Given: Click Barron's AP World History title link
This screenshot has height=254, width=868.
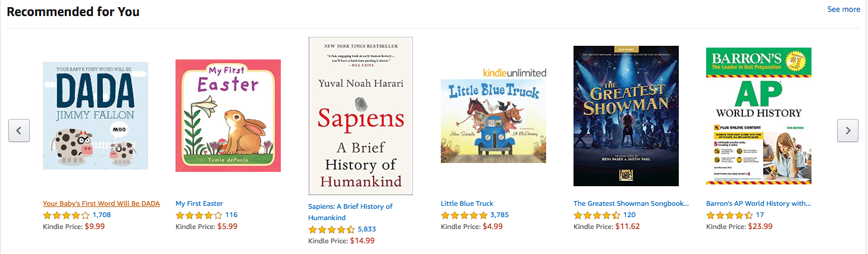Looking at the screenshot, I should pyautogui.click(x=758, y=203).
